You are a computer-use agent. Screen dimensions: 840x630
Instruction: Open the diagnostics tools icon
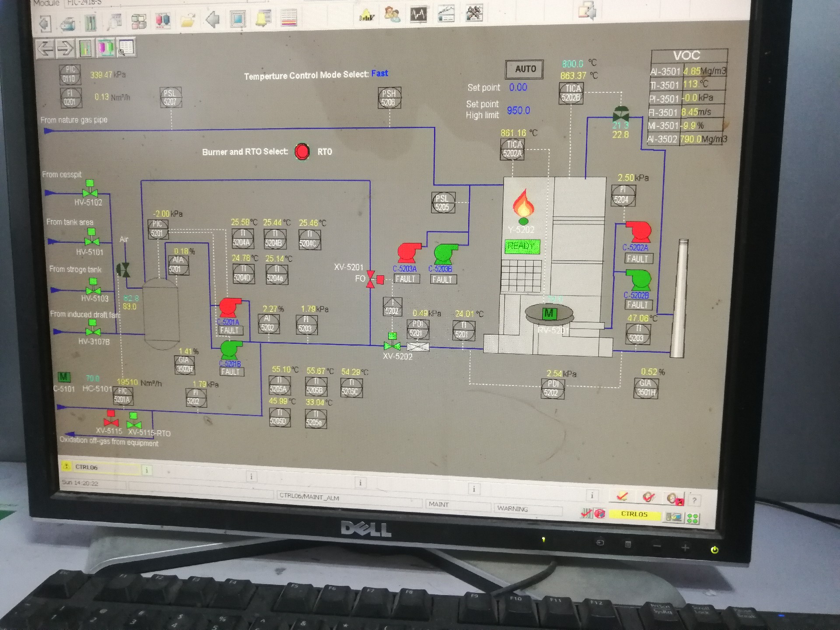(x=474, y=13)
